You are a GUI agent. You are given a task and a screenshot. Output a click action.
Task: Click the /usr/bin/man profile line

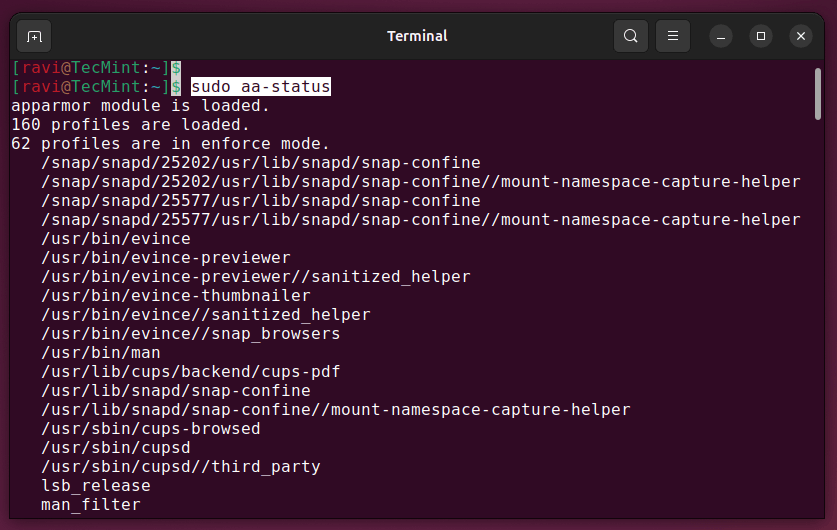100,353
